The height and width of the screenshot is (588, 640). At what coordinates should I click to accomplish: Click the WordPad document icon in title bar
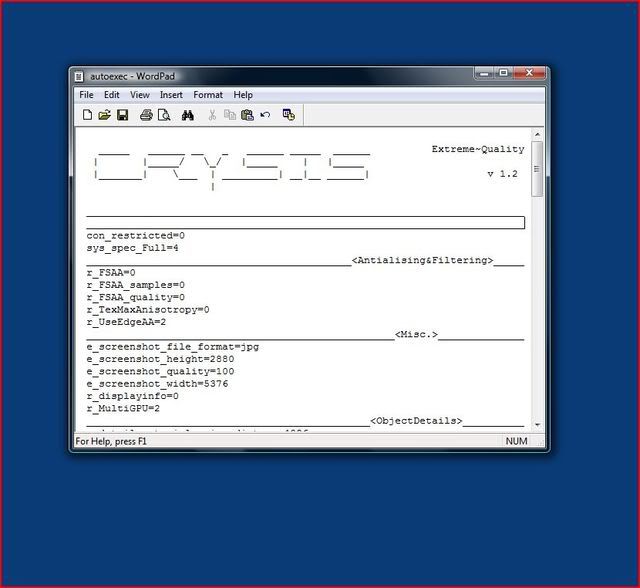[x=79, y=77]
